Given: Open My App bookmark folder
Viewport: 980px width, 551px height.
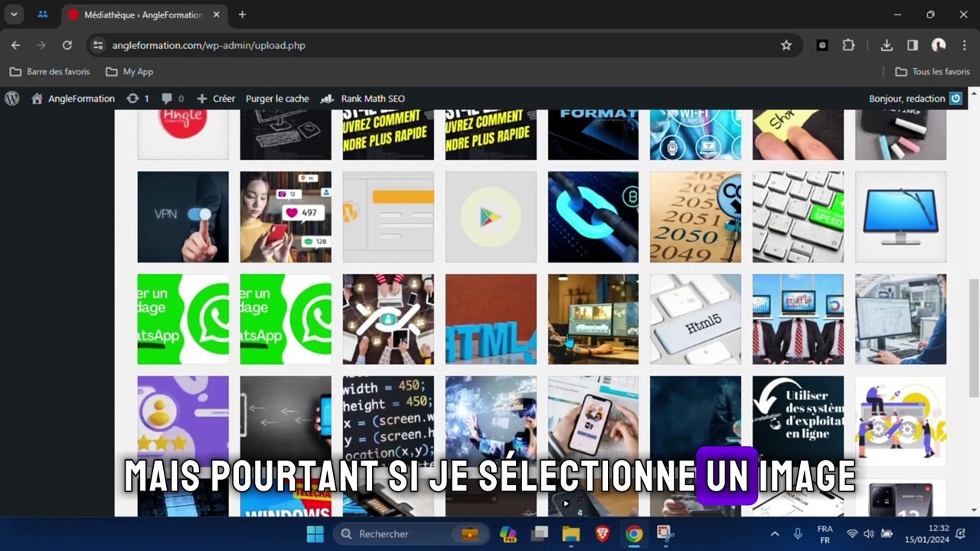Looking at the screenshot, I should (x=129, y=71).
